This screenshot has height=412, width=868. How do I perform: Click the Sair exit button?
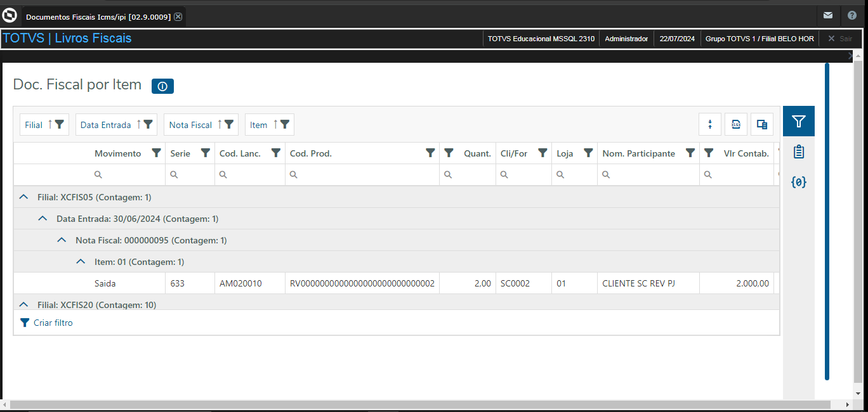pos(839,39)
